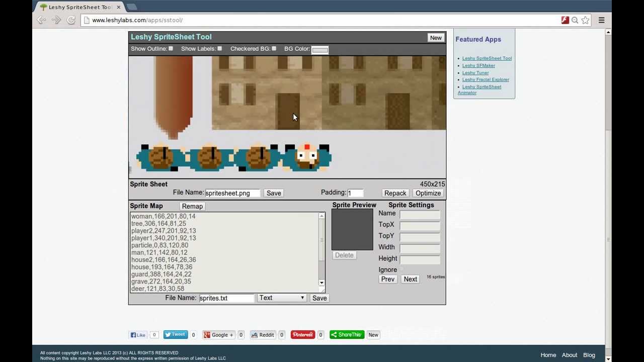Open Leshy Fractal Explorer link
644x362 pixels.
(x=486, y=79)
